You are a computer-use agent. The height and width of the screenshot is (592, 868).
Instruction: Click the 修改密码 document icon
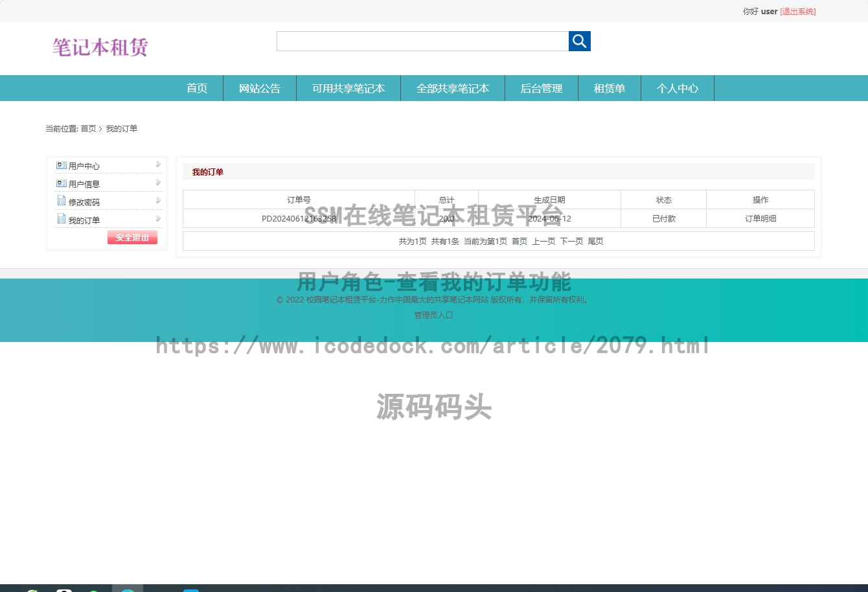click(x=62, y=201)
